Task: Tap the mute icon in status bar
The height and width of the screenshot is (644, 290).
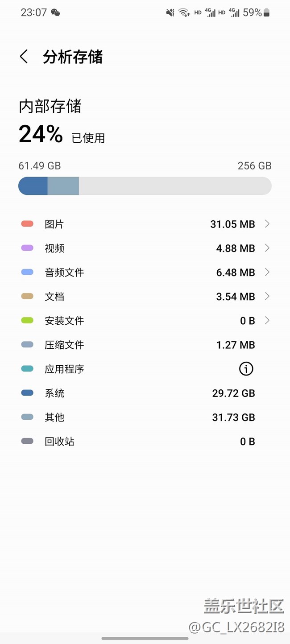Action: click(x=170, y=12)
